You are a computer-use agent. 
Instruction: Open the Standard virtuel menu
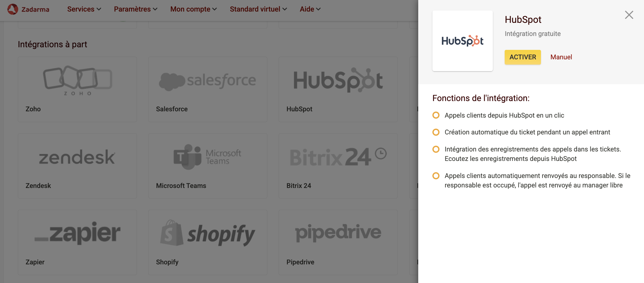(258, 9)
